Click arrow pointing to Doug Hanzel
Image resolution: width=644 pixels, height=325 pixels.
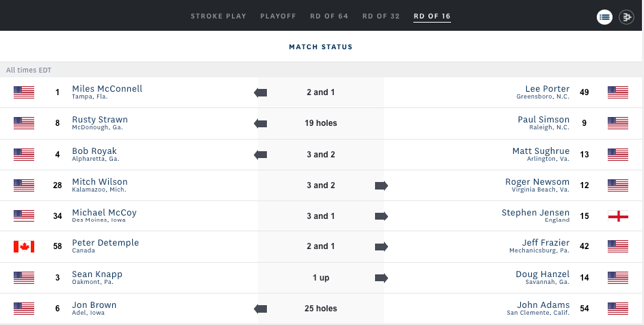382,278
